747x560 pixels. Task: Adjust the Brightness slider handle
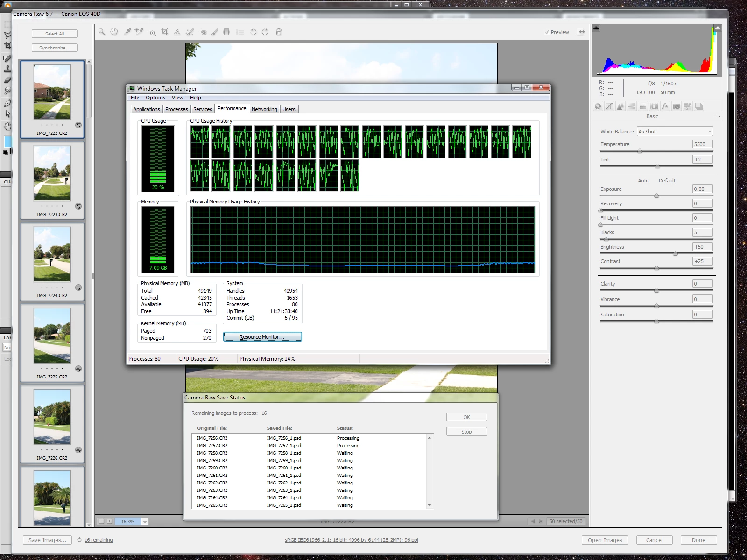pos(676,254)
